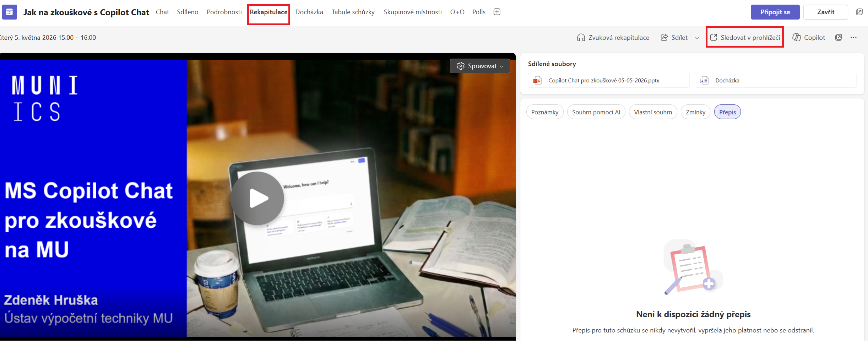Screen dimensions: 868x352
Task: Switch to the Chat tab
Action: (162, 12)
